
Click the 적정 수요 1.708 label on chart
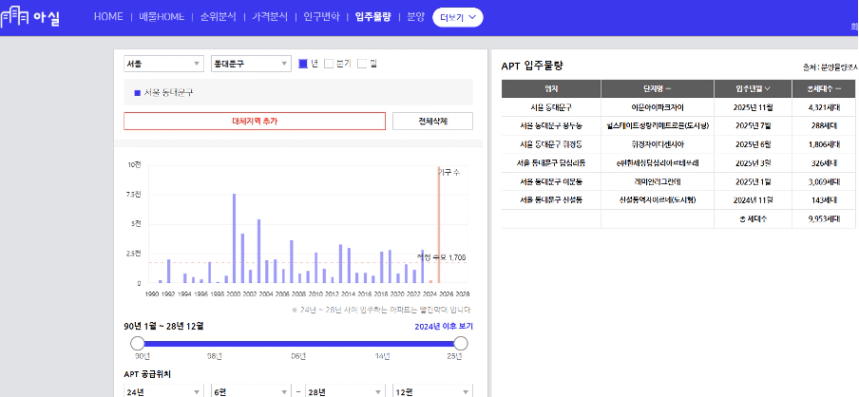pos(442,257)
